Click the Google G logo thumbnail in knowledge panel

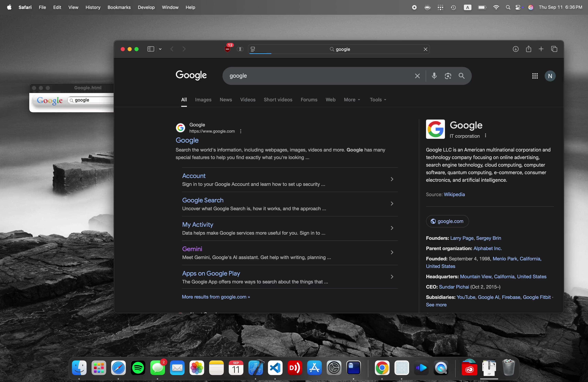pyautogui.click(x=435, y=129)
